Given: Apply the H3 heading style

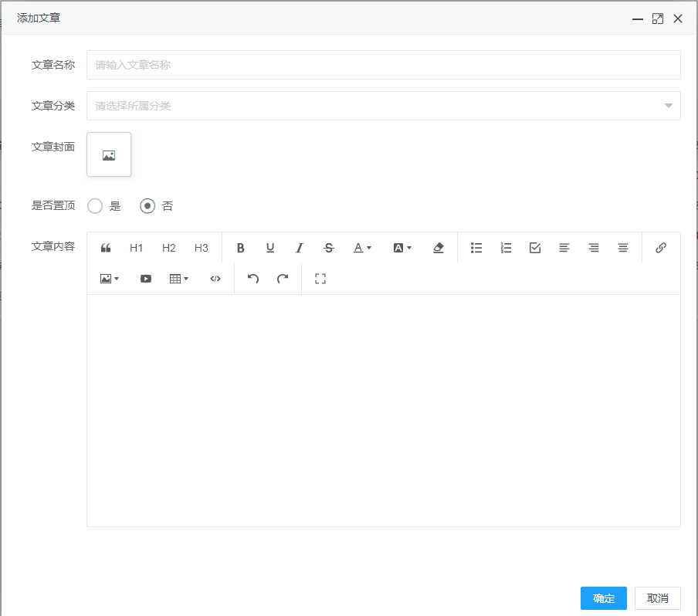Looking at the screenshot, I should point(202,248).
